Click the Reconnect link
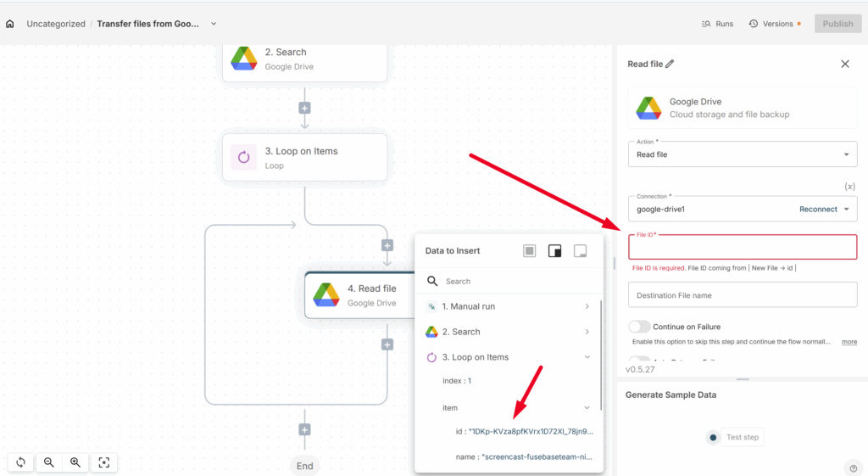The image size is (868, 476). 818,209
